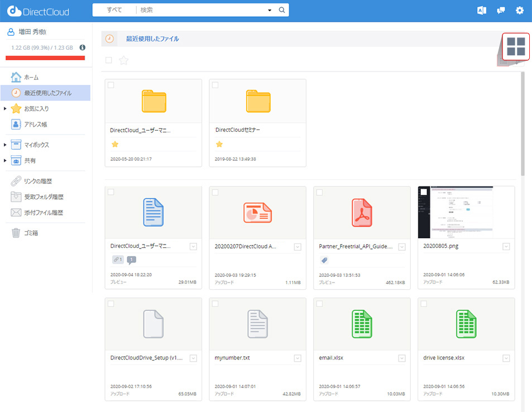The height and width of the screenshot is (412, 532).
Task: Click the recent files clock icon in header
Action: click(109, 39)
